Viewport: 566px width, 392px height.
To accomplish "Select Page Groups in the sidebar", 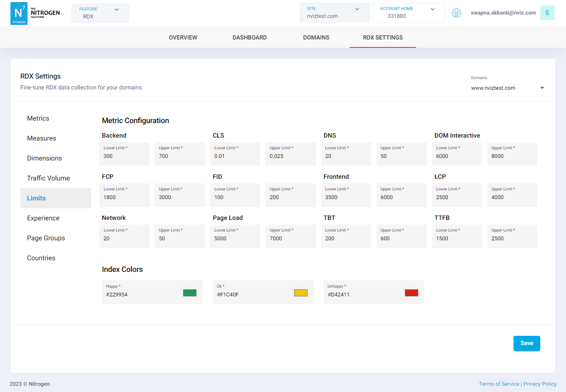I will click(46, 238).
